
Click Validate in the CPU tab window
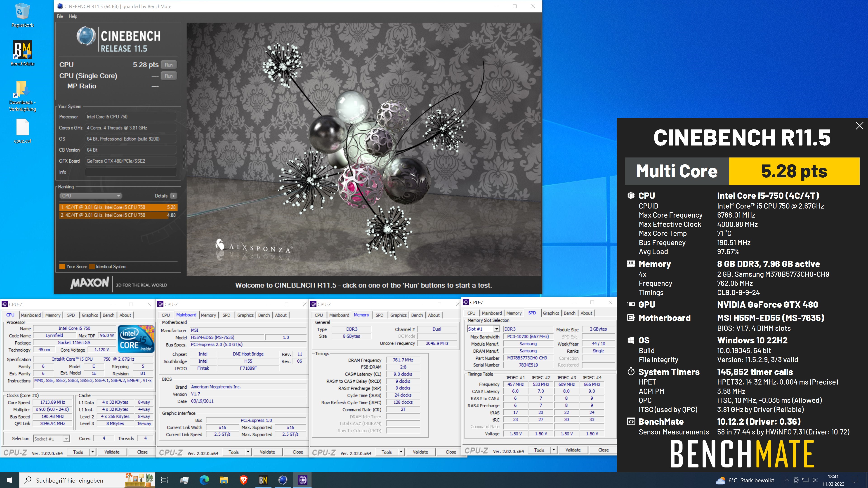click(112, 452)
